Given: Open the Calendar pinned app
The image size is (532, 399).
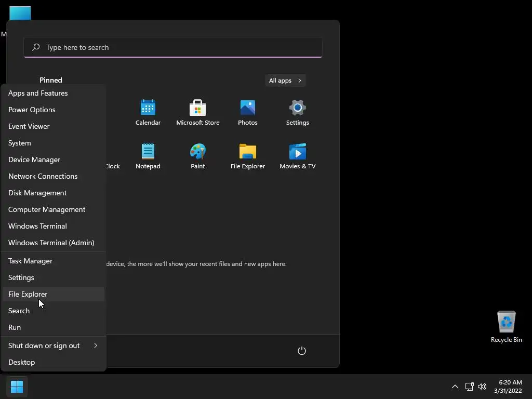Looking at the screenshot, I should [148, 113].
